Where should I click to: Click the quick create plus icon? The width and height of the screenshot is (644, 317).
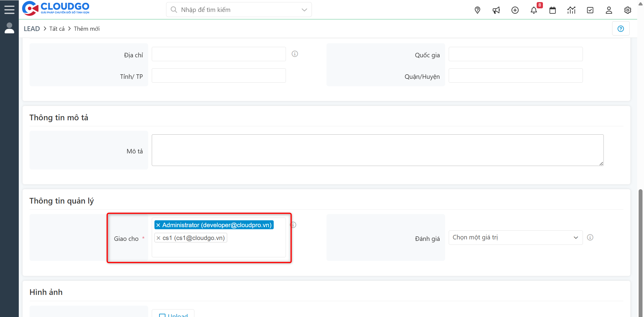[515, 10]
